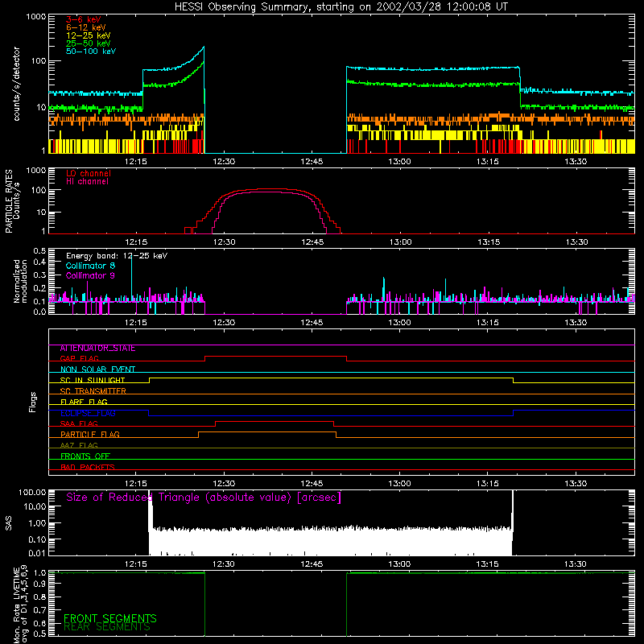The height and width of the screenshot is (644, 644).
Task: Click the dim A47_FLAG label
Action: pos(79,445)
